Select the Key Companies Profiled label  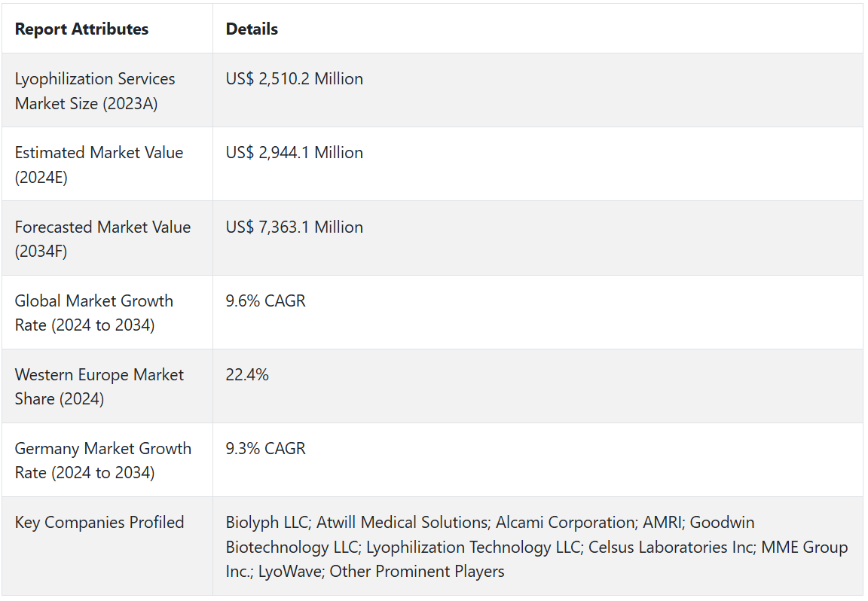tap(99, 523)
